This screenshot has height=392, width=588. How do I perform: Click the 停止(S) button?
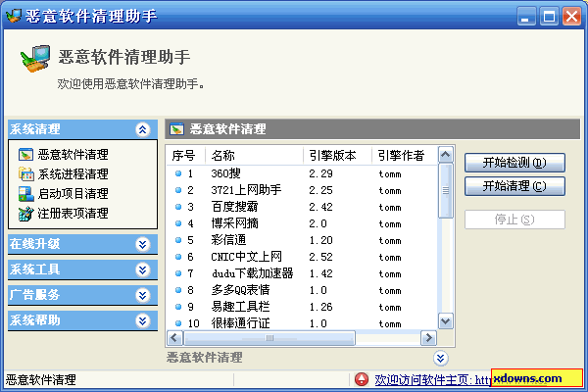click(x=514, y=220)
